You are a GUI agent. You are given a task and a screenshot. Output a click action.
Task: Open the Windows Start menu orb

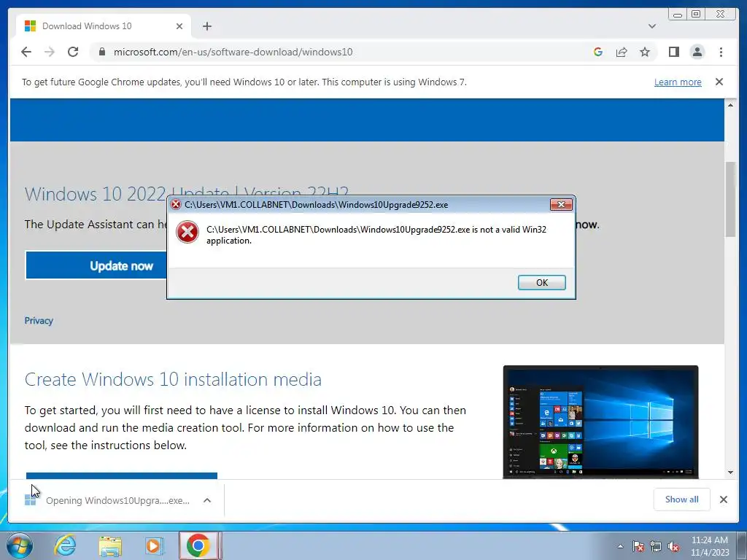click(x=19, y=545)
